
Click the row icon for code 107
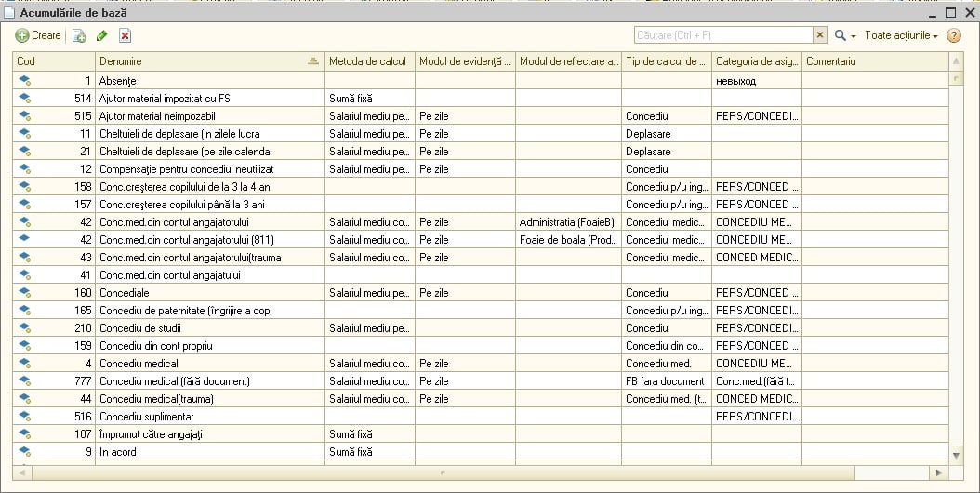(25, 433)
